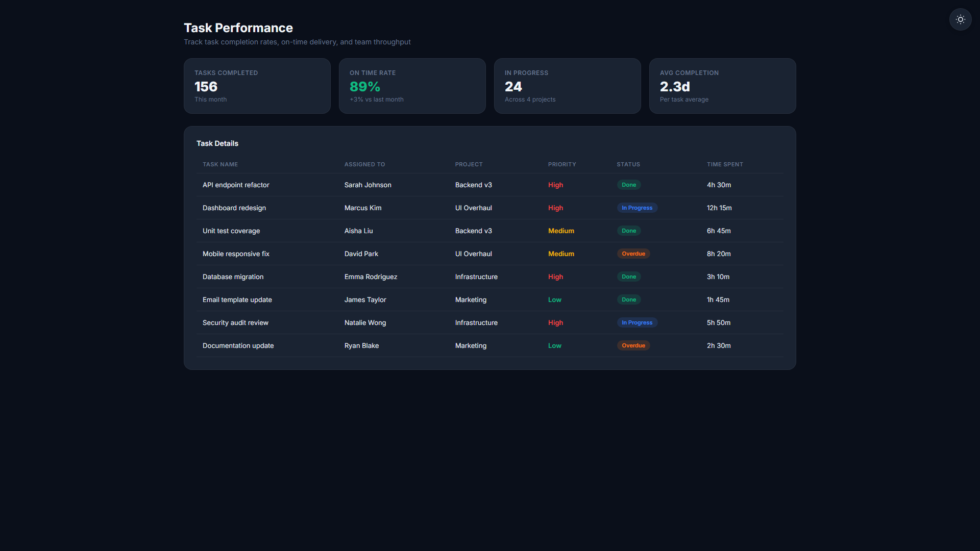980x551 pixels.
Task: Sort by Assigned To column header
Action: [x=364, y=164]
